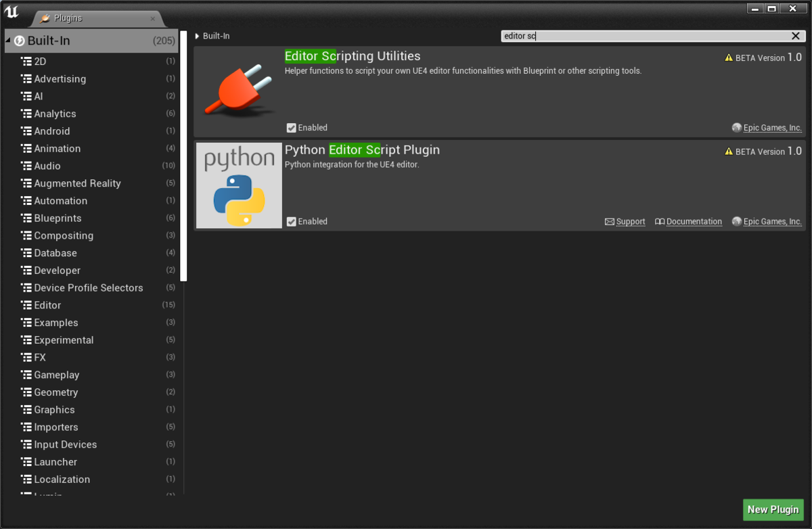This screenshot has width=812, height=529.
Task: Click the Augmented Reality category icon
Action: (x=26, y=183)
